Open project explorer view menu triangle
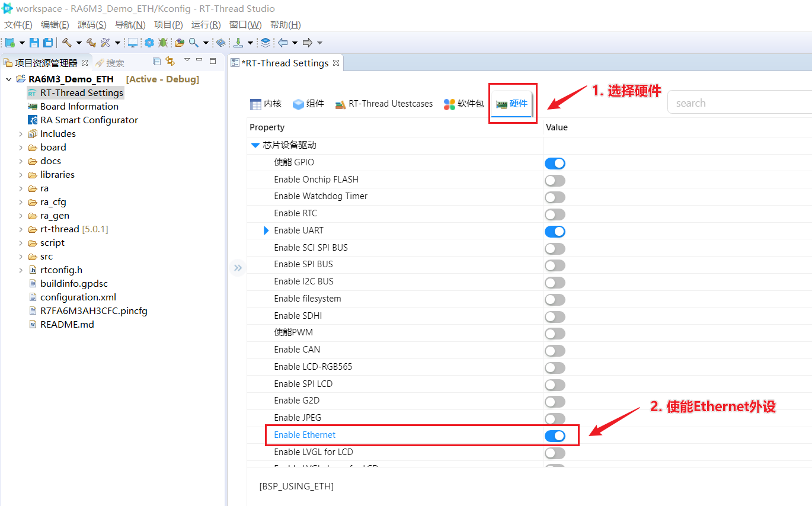Viewport: 812px width, 506px height. tap(187, 60)
